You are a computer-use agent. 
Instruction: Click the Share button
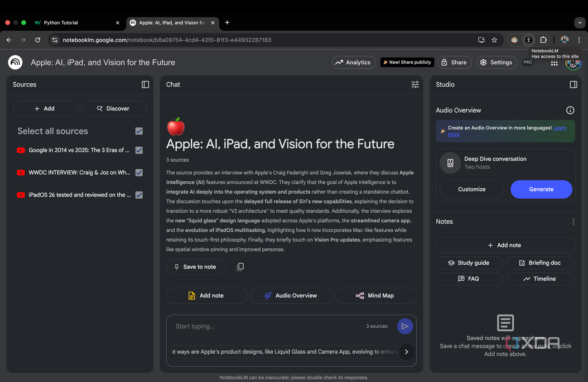(454, 62)
